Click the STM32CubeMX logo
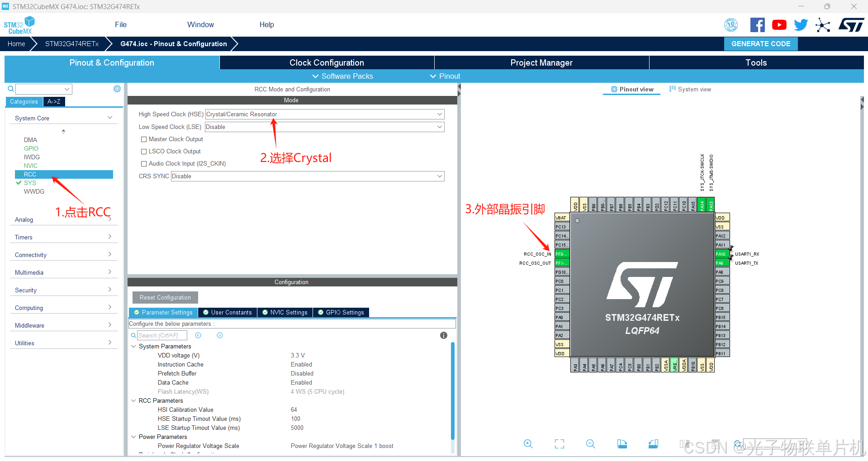This screenshot has height=462, width=868. coord(19,25)
